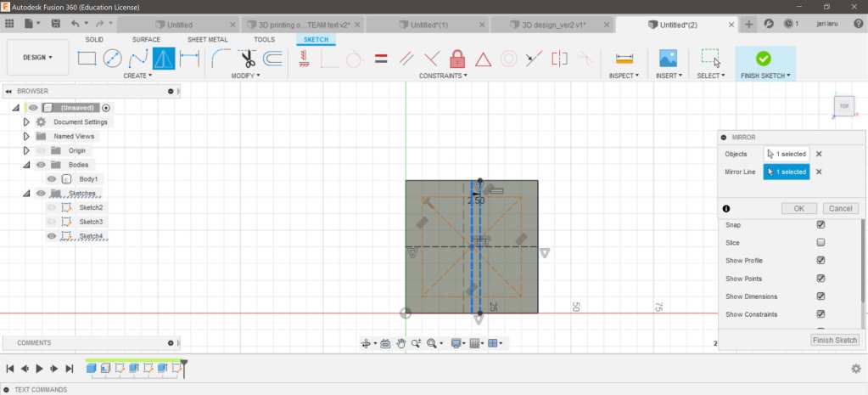Image resolution: width=868 pixels, height=395 pixels.
Task: Open the SELECT dropdown menu
Action: 711,76
